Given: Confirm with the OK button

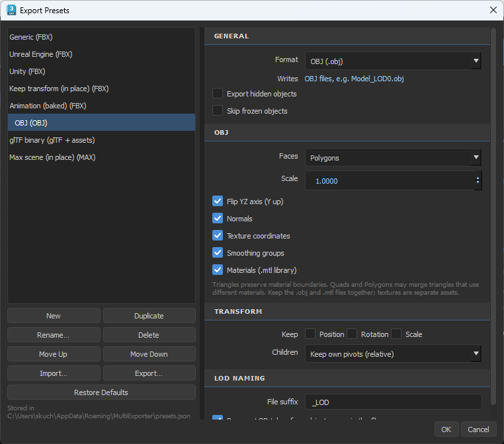Looking at the screenshot, I should pos(446,429).
